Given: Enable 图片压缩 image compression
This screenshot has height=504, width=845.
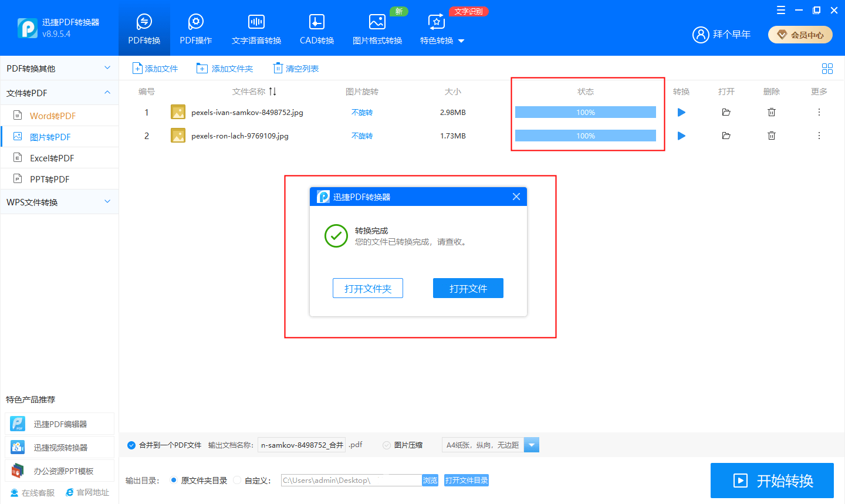Looking at the screenshot, I should tap(386, 445).
